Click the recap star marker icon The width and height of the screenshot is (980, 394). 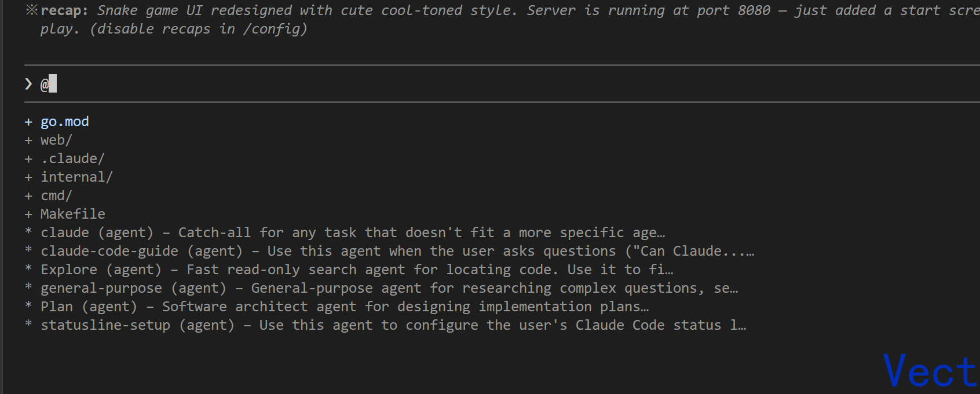(32, 10)
